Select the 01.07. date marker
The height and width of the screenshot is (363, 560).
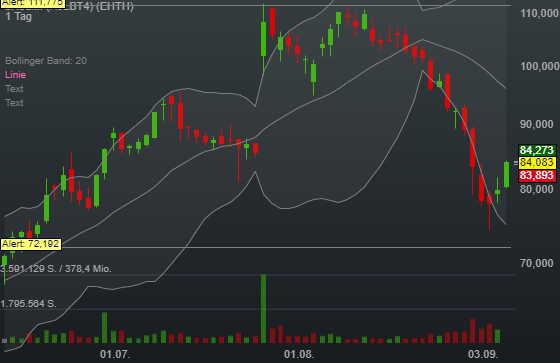pyautogui.click(x=115, y=354)
